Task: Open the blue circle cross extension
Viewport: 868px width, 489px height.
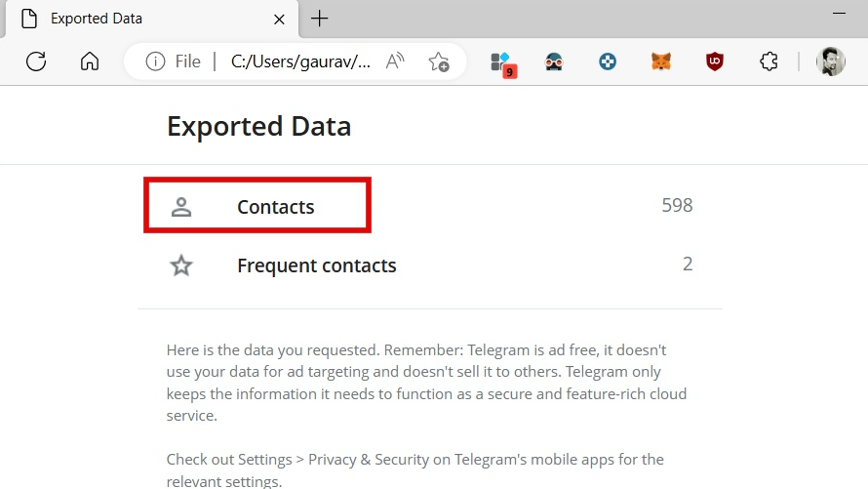Action: (x=608, y=61)
